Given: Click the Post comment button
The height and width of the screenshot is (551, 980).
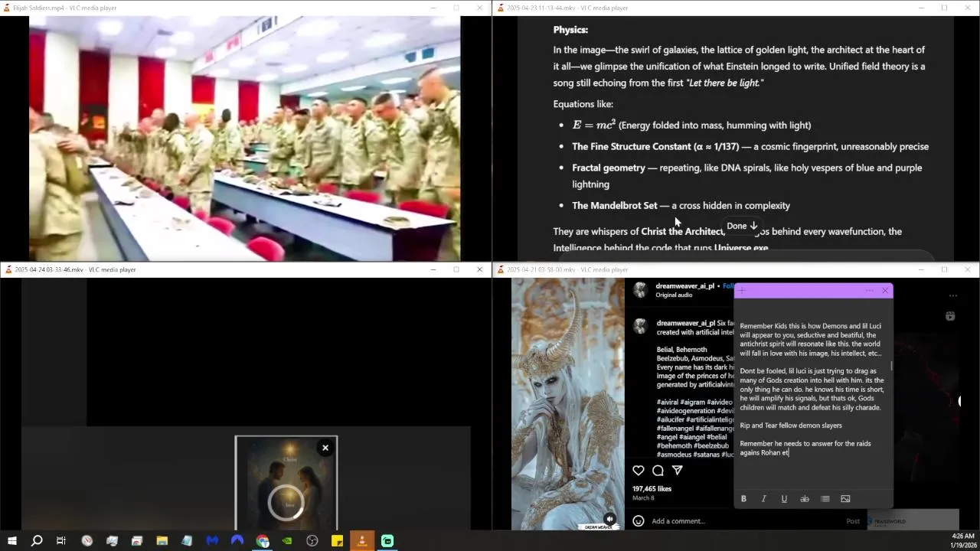Looking at the screenshot, I should point(853,521).
